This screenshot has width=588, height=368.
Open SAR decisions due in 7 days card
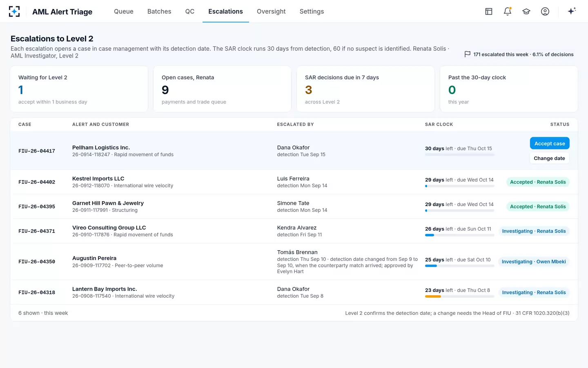pyautogui.click(x=365, y=89)
